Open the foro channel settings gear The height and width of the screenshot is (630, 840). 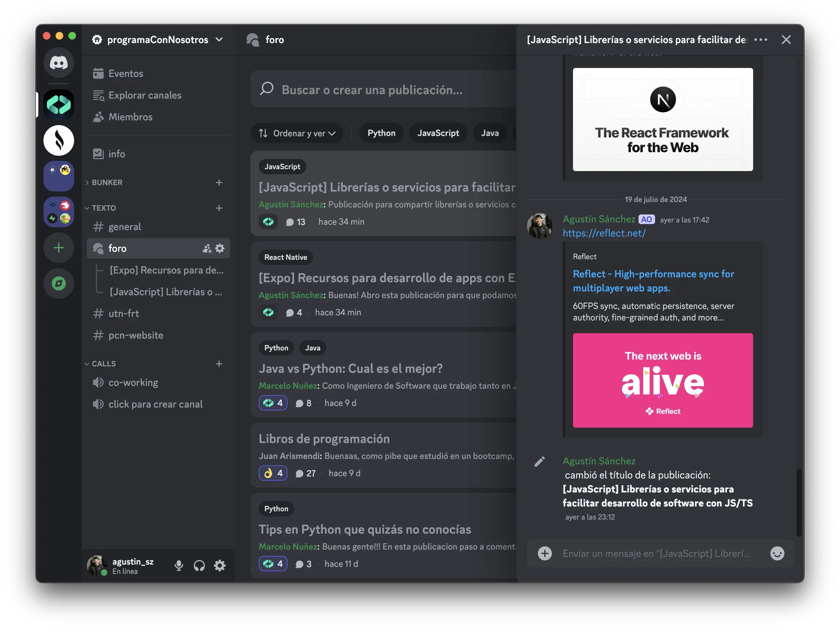coord(219,249)
